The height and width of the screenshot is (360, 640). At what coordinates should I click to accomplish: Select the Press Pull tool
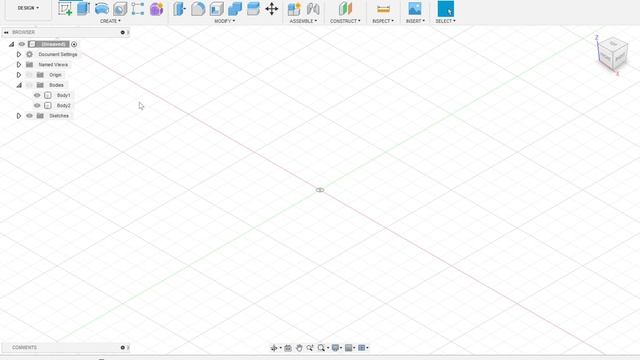[179, 9]
